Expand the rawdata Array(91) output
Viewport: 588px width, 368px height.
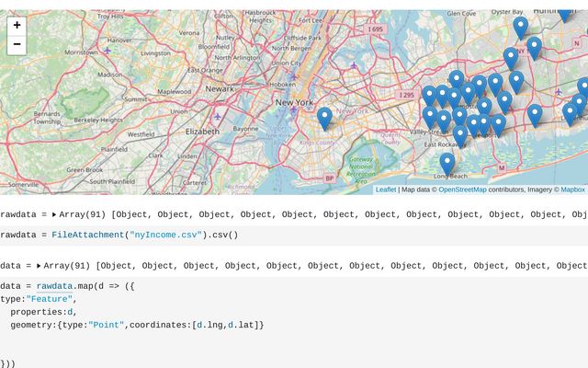click(x=53, y=214)
